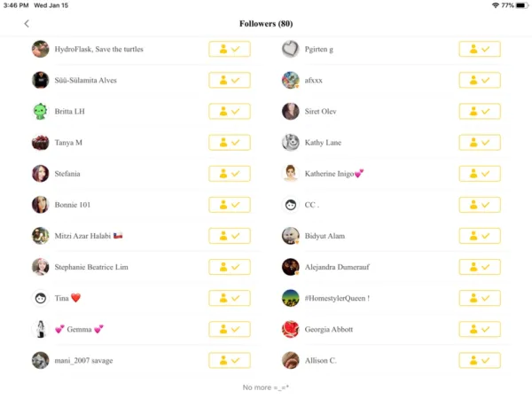The width and height of the screenshot is (532, 399).
Task: Select Stephanie Beatrice Lim's name
Action: coord(91,267)
